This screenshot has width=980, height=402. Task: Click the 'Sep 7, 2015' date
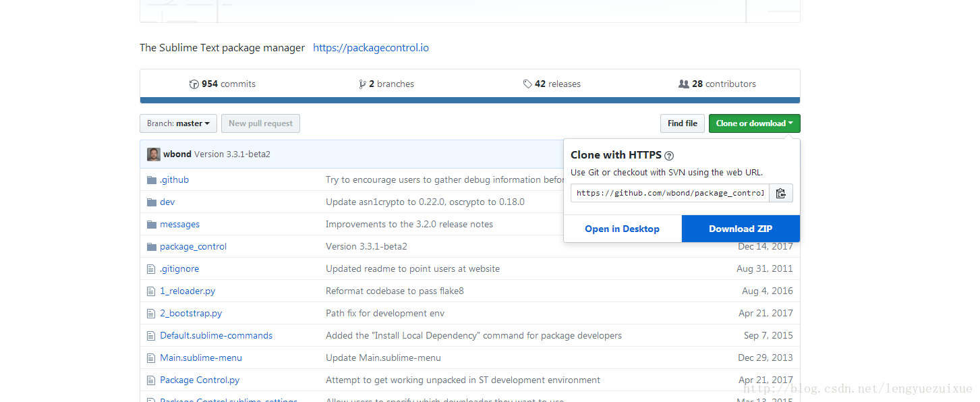click(x=768, y=336)
